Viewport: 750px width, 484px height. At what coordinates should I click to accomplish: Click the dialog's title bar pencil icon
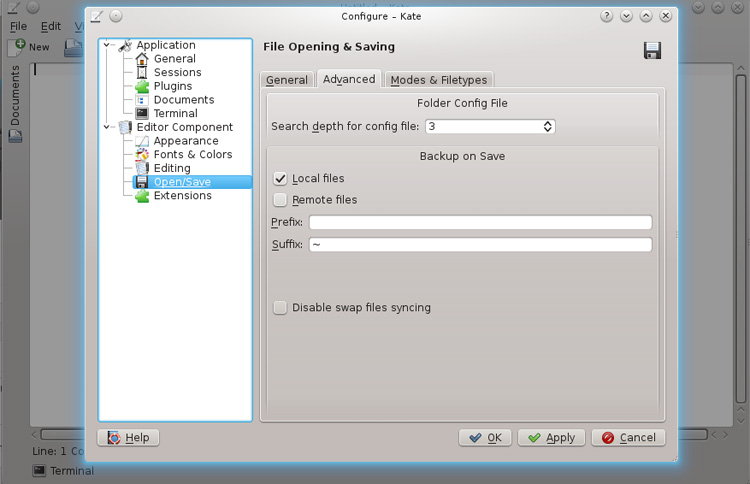[x=97, y=17]
